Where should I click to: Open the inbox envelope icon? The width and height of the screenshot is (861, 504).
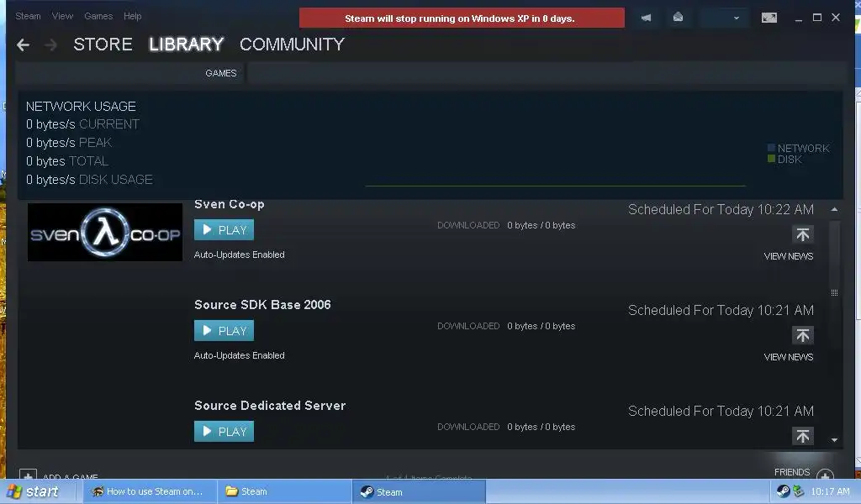click(x=679, y=17)
